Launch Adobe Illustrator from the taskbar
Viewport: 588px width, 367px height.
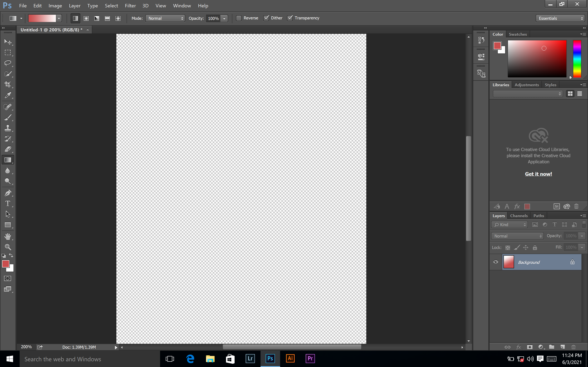[290, 358]
